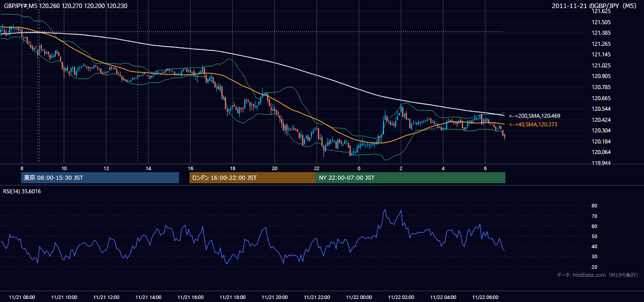The width and height of the screenshot is (644, 302).
Task: Click the 11/21 16:00 date label
Action: click(190, 297)
